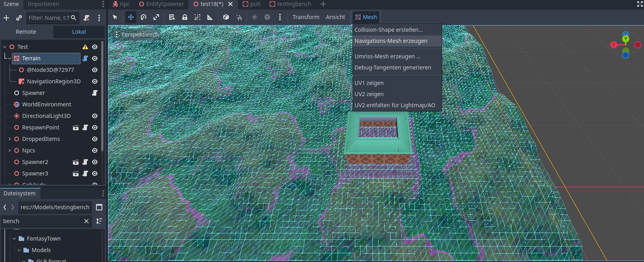Open the Terrain node's attached script
Viewport: 644px width, 262px height.
click(x=85, y=58)
